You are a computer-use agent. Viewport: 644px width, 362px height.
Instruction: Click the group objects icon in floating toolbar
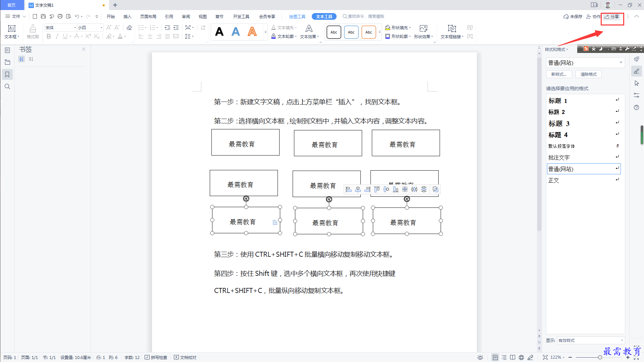tap(435, 189)
